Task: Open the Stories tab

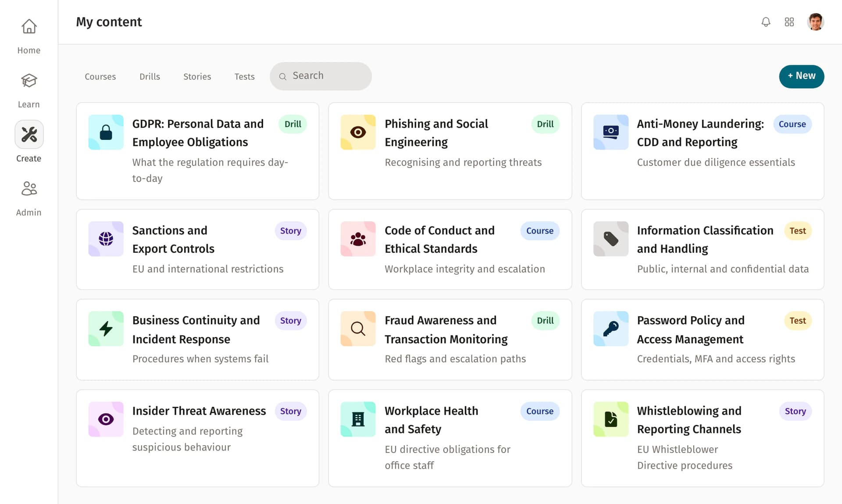Action: tap(197, 76)
